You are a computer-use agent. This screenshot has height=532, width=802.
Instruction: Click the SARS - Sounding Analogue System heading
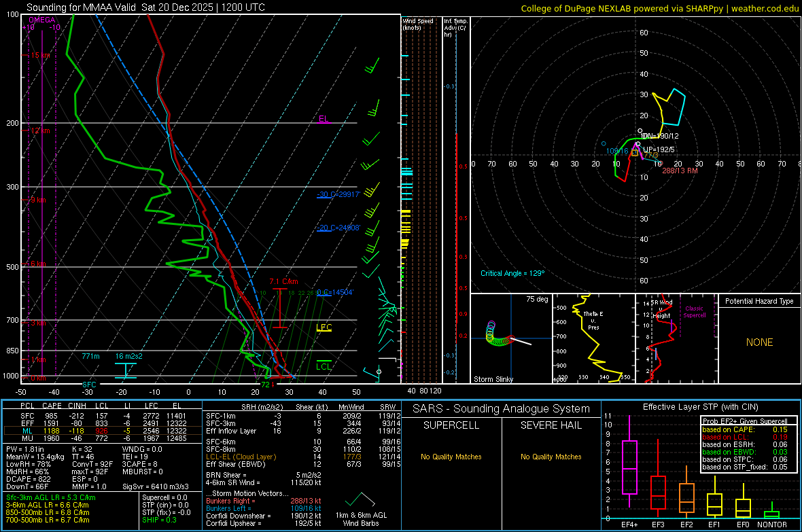[x=501, y=409]
